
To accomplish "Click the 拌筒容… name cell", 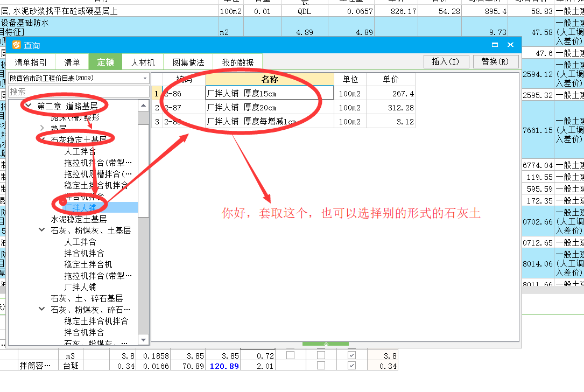I will pyautogui.click(x=38, y=366).
